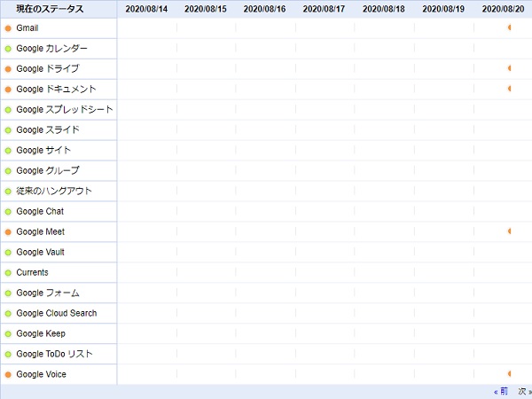Click the 現在のステータス column header
532x399 pixels.
[50, 9]
